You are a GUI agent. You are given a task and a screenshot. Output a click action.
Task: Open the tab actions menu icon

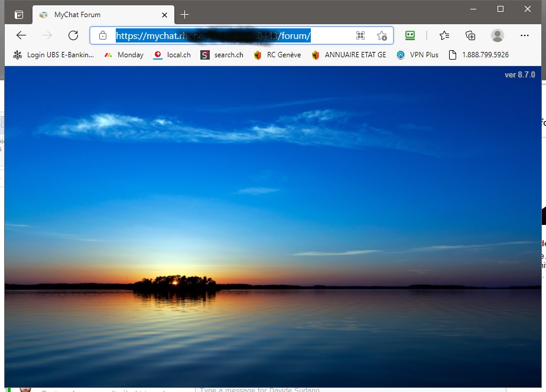19,15
